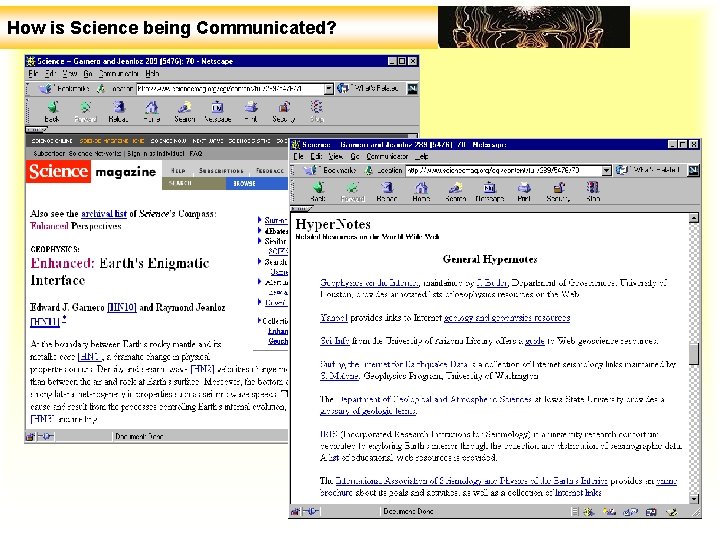Click Bookmarks icon in rear window location bar
The width and height of the screenshot is (720, 540).
[x=45, y=89]
